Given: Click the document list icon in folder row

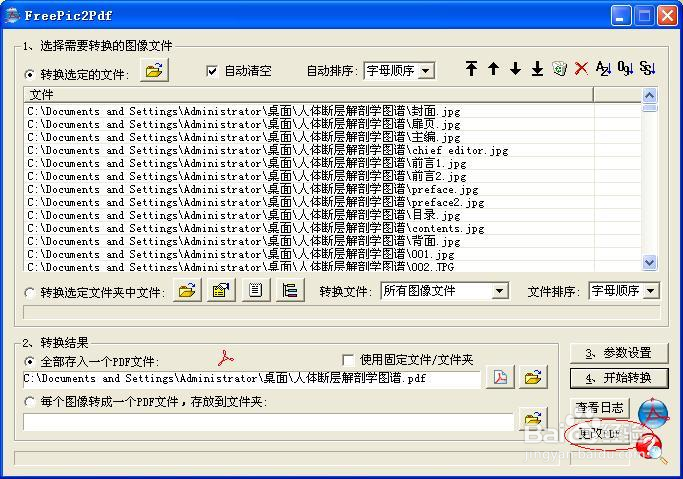Looking at the screenshot, I should pos(256,290).
